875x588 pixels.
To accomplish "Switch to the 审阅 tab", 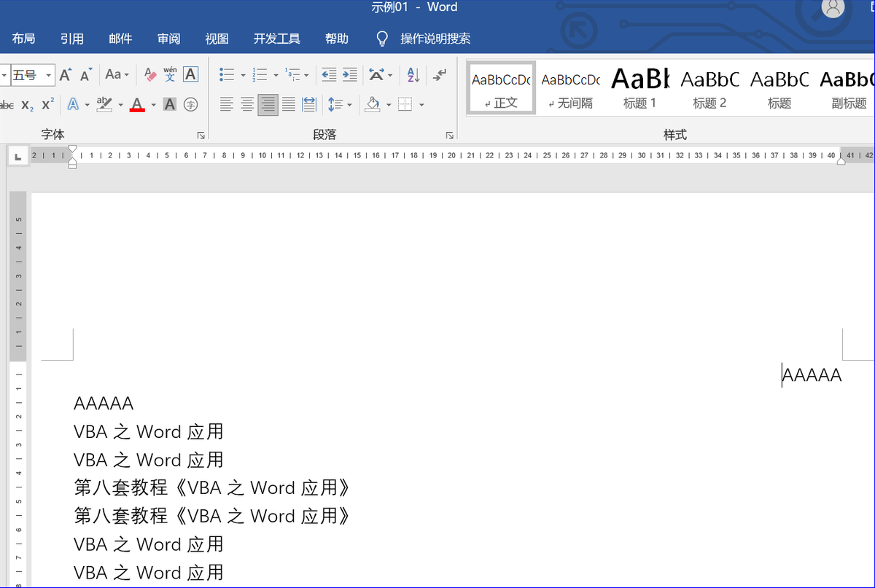I will 168,39.
